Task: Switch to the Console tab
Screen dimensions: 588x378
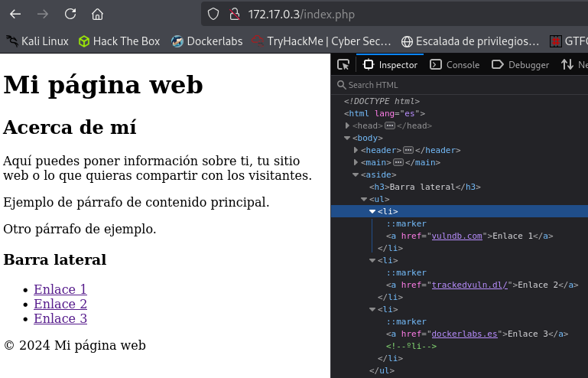Action: pyautogui.click(x=454, y=64)
